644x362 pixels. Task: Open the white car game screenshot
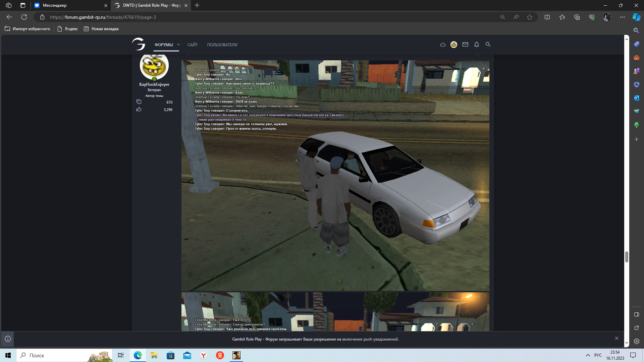point(335,175)
